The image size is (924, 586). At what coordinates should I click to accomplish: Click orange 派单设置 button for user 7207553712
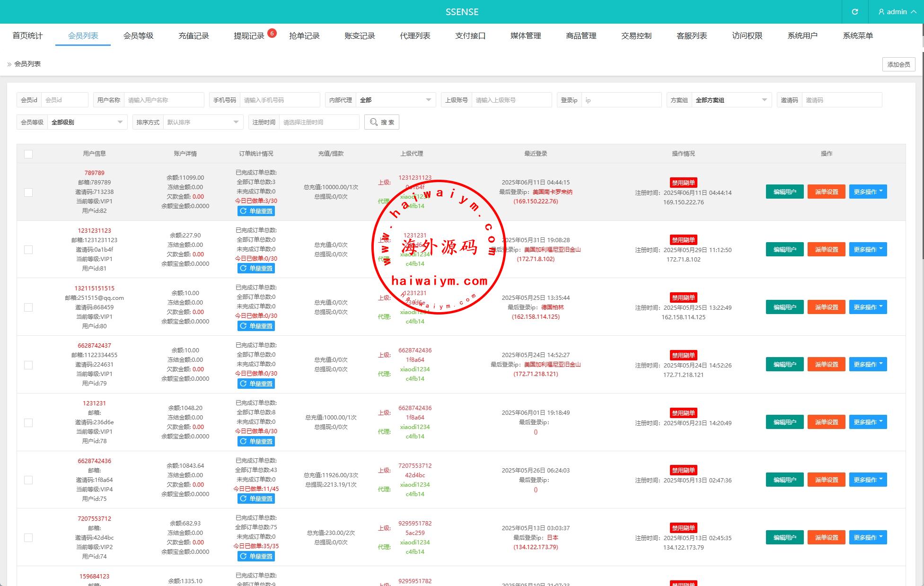(826, 537)
